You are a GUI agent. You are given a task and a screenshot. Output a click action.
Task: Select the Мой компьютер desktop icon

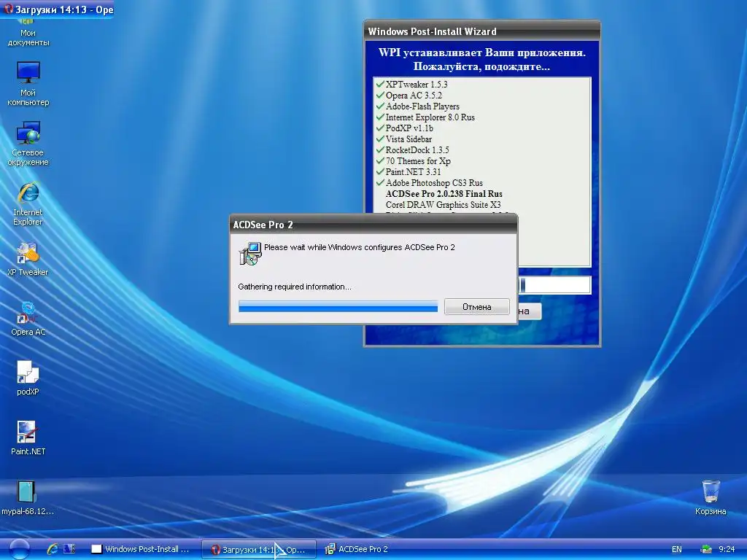coord(28,84)
